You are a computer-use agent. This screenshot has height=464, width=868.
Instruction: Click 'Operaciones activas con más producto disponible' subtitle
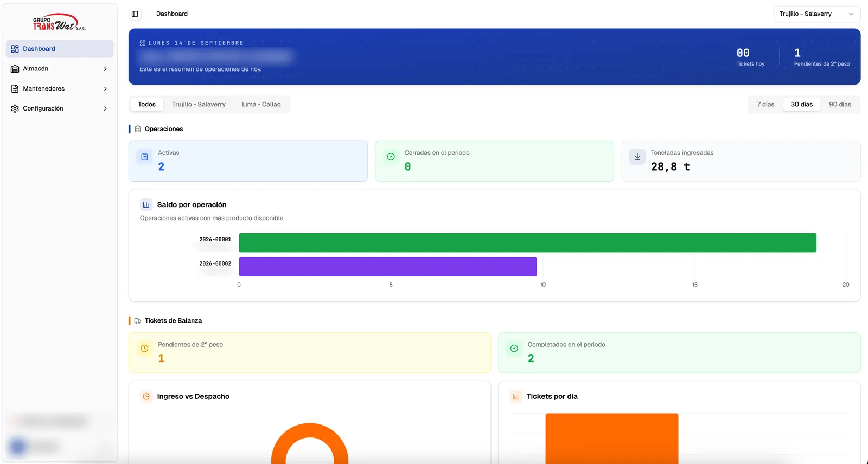tap(212, 218)
